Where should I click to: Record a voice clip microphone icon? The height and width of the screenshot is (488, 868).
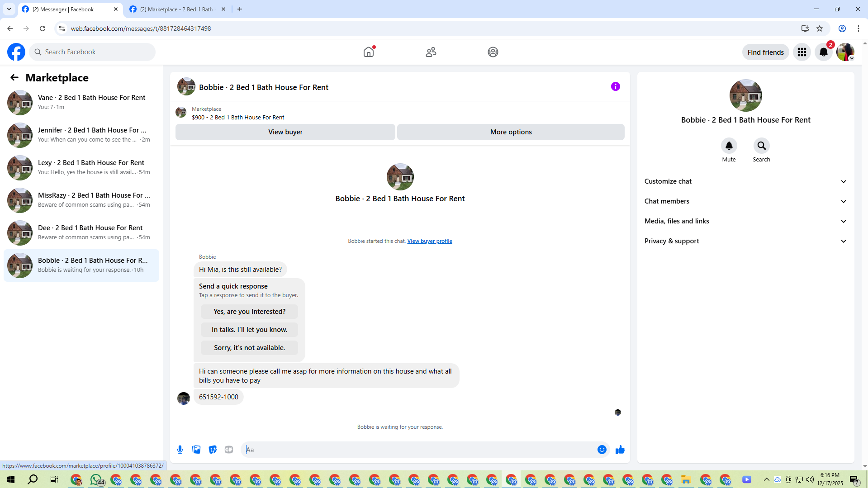tap(180, 450)
